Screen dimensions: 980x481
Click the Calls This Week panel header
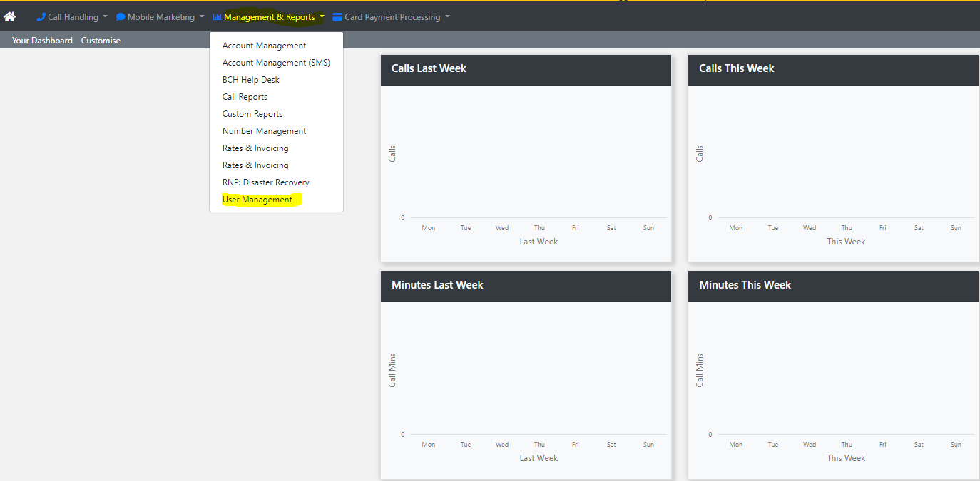(833, 70)
